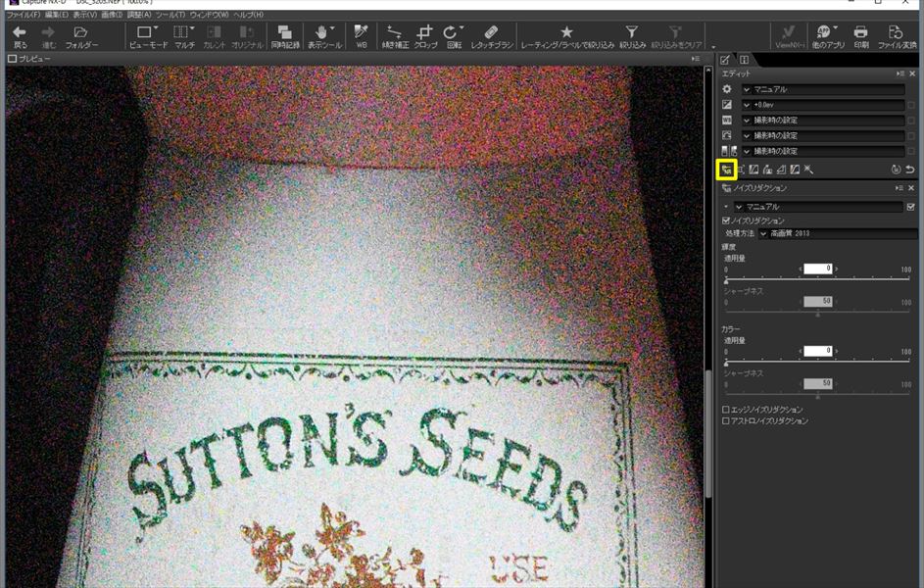Switch to the info panel tab beside the pencil
The width and height of the screenshot is (924, 588).
point(744,60)
